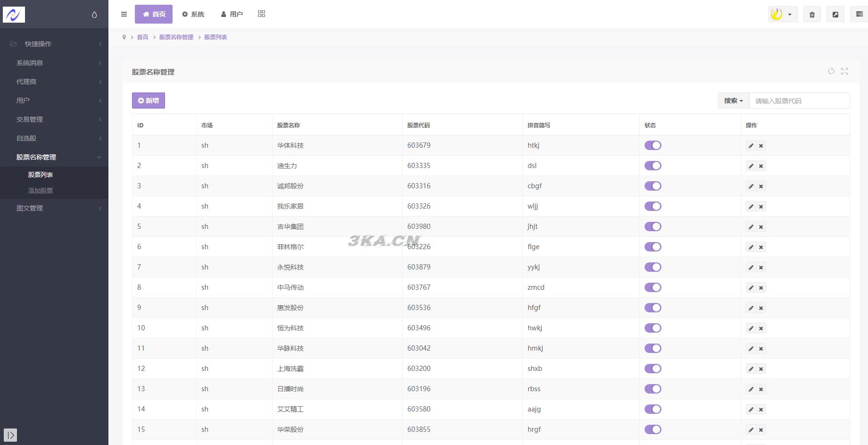
Task: Click the hamburger menu icon in top bar
Action: click(124, 14)
